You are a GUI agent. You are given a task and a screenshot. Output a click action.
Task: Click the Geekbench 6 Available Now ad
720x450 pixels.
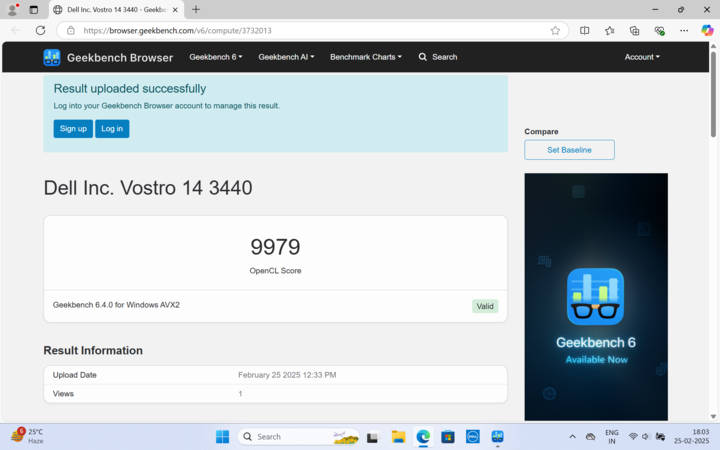596,297
